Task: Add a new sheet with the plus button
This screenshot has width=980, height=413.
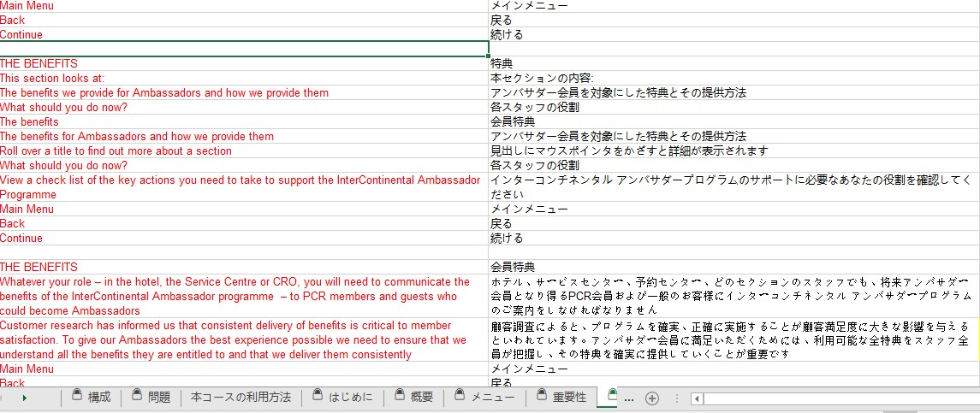Action: pyautogui.click(x=652, y=398)
